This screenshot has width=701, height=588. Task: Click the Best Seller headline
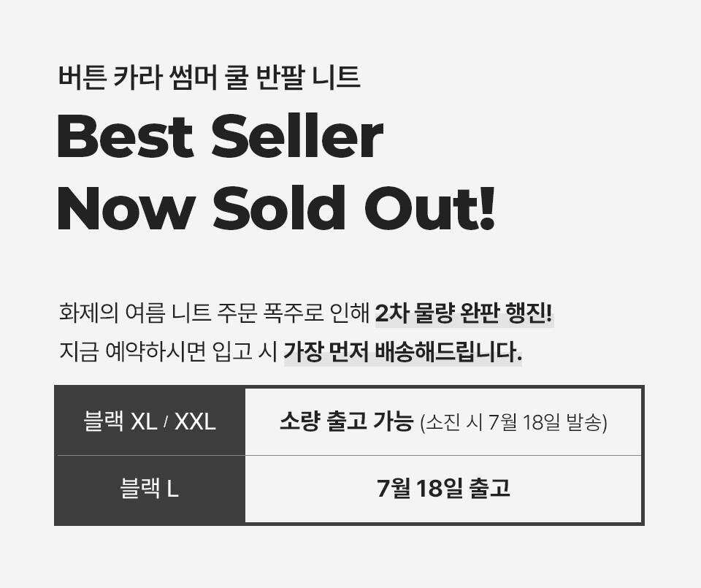pos(220,135)
